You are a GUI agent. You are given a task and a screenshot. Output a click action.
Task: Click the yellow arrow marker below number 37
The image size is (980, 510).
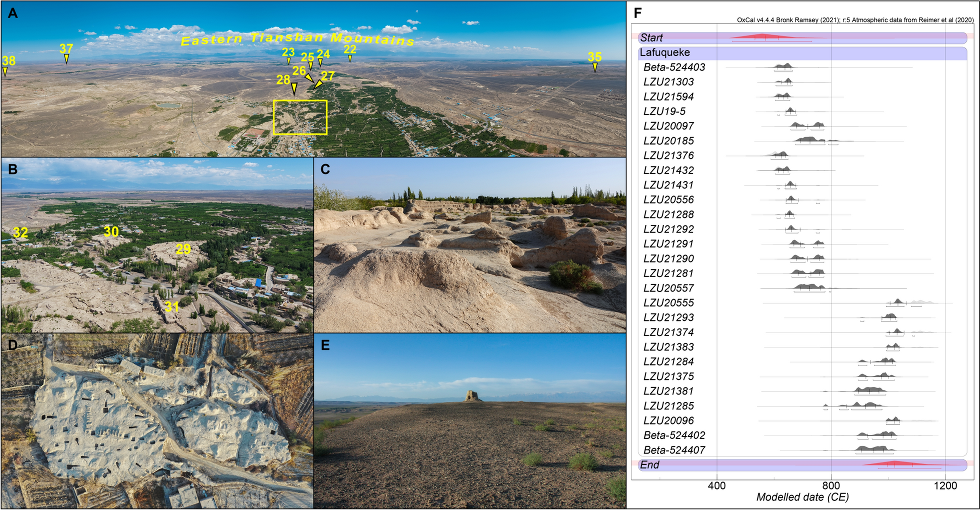(66, 59)
